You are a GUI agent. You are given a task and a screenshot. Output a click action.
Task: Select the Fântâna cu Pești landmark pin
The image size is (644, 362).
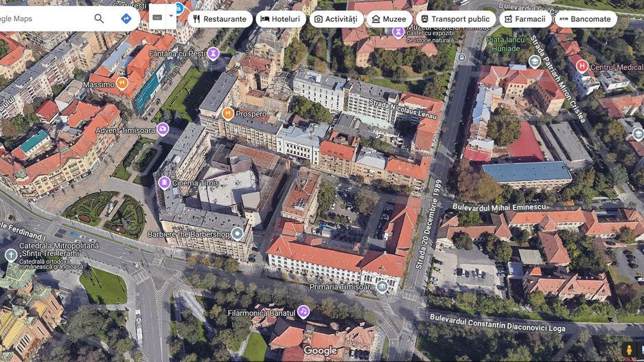tap(213, 54)
